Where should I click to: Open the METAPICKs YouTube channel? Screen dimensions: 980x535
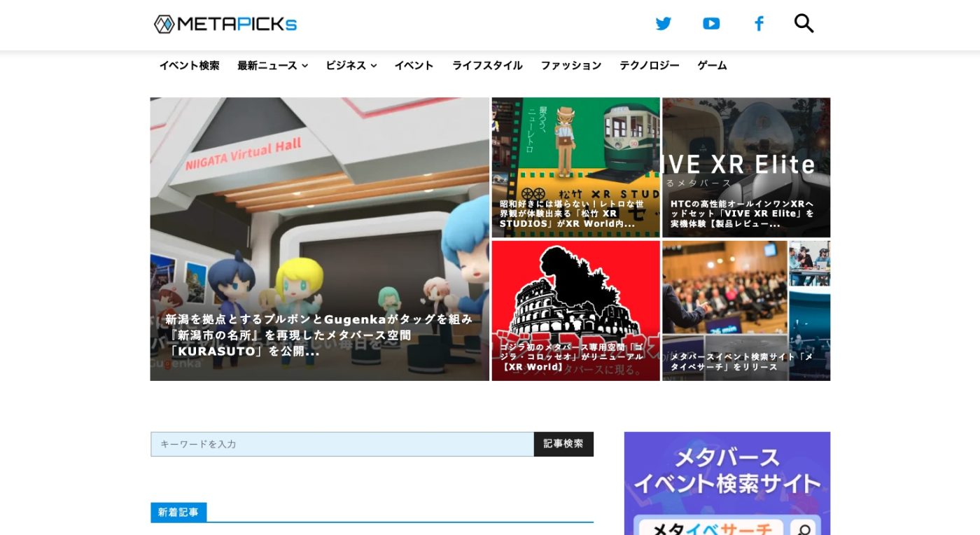[711, 24]
